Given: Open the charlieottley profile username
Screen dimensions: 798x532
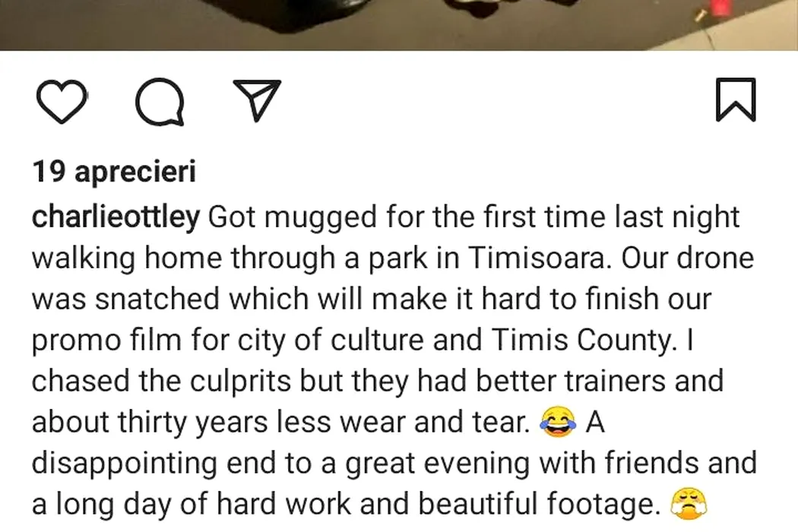Looking at the screenshot, I should point(116,217).
